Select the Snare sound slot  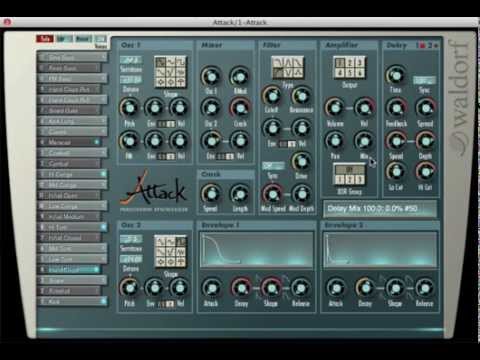coord(72,280)
